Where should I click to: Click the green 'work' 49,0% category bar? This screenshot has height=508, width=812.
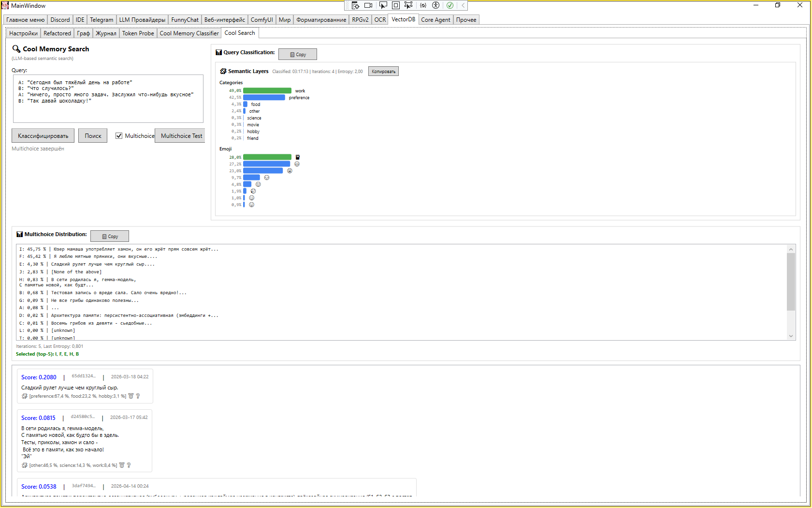tap(267, 90)
